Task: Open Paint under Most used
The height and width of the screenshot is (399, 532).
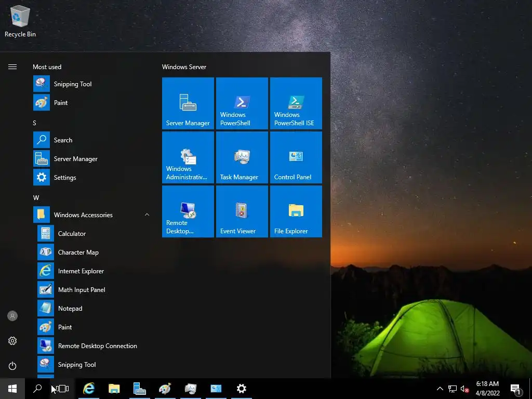Action: pyautogui.click(x=91, y=102)
